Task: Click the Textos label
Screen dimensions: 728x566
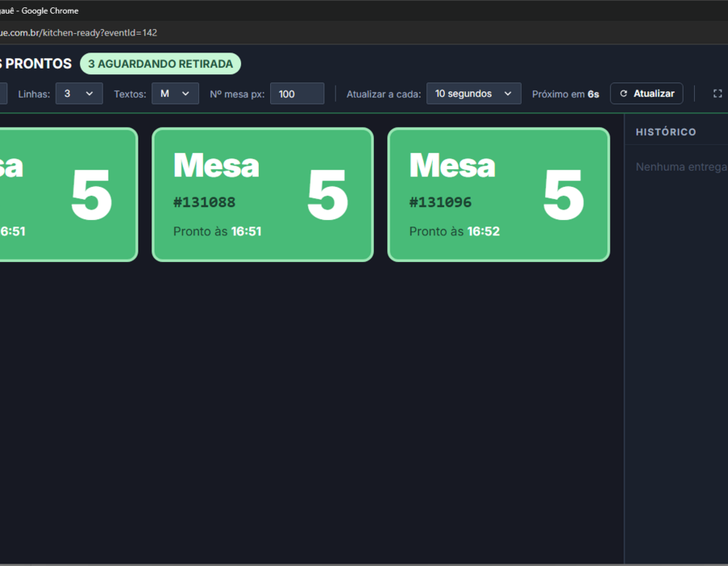Action: click(x=130, y=94)
